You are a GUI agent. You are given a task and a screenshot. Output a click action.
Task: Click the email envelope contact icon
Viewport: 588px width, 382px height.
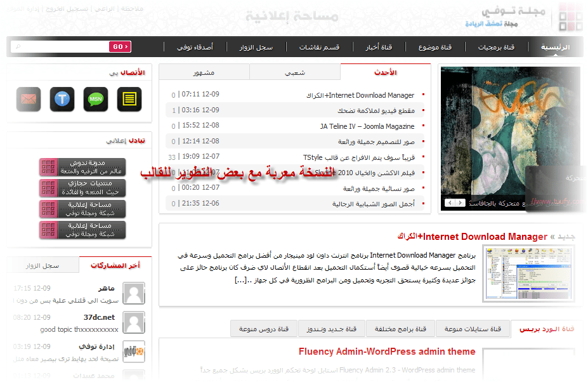coord(29,100)
